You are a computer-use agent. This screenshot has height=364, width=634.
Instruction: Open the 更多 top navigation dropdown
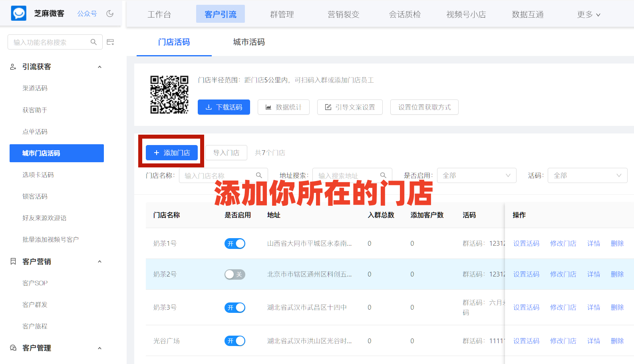[x=589, y=14]
